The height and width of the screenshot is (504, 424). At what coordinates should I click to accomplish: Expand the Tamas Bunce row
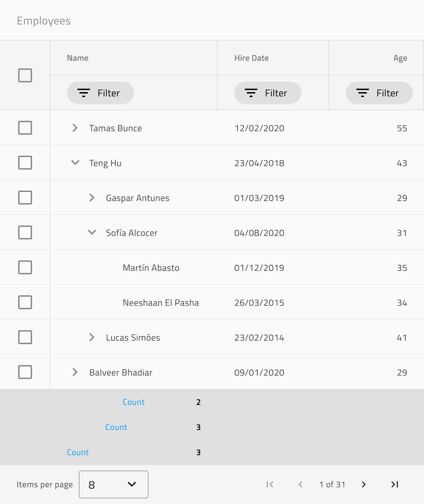pyautogui.click(x=75, y=128)
